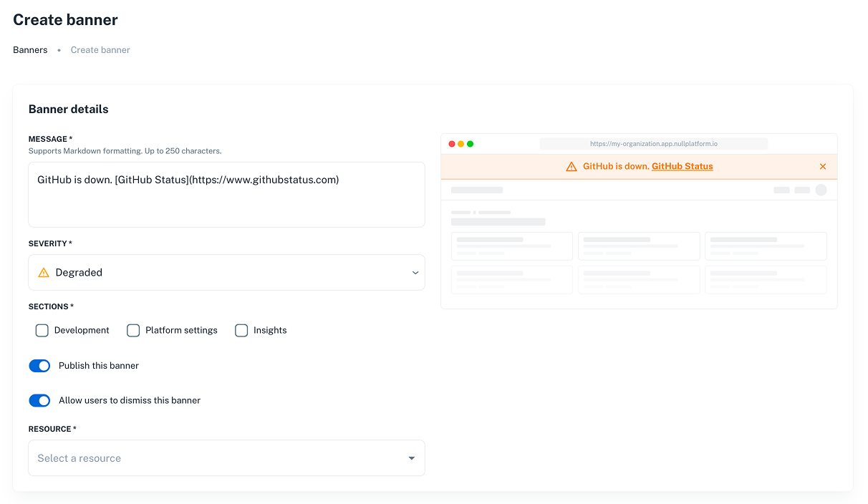Viewport: 868px width, 504px height.
Task: Disable Allow users to dismiss toggle
Action: pyautogui.click(x=39, y=401)
